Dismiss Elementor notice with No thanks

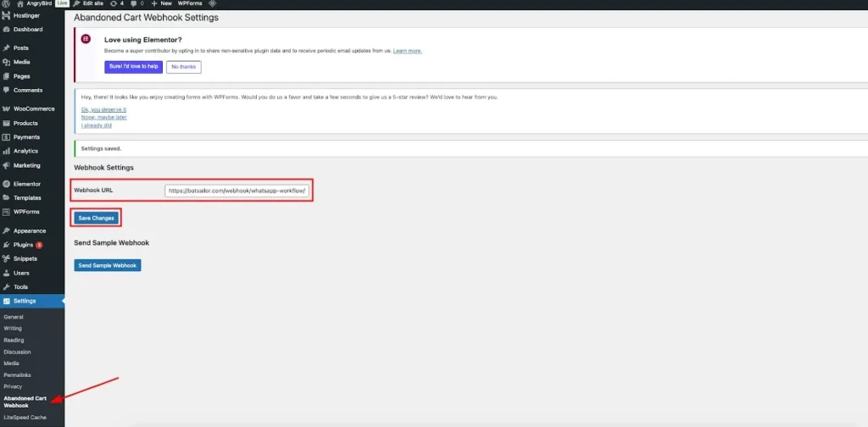pyautogui.click(x=184, y=66)
